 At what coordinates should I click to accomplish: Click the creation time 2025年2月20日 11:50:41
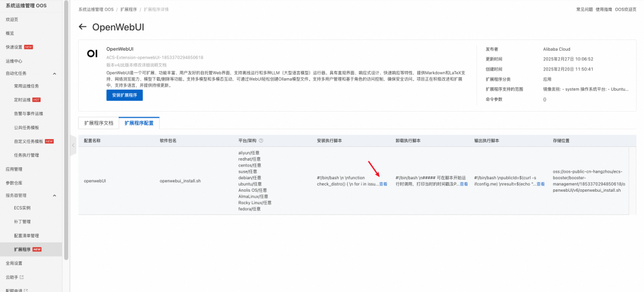[x=568, y=69]
